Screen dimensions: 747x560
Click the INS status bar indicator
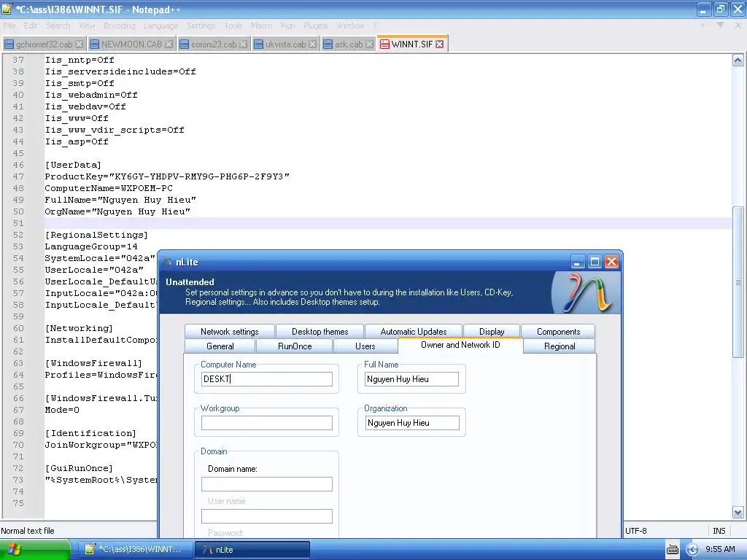pyautogui.click(x=719, y=531)
